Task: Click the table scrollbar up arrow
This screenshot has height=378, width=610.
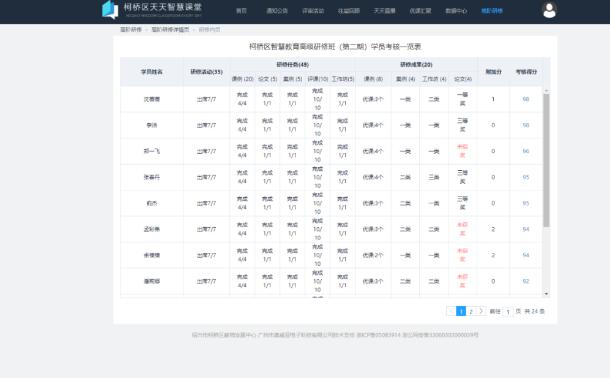Action: tap(546, 91)
